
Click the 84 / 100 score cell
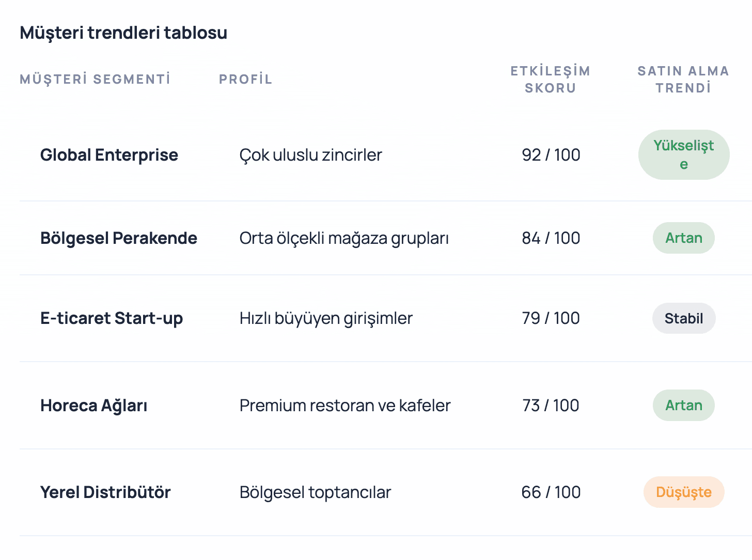click(551, 238)
